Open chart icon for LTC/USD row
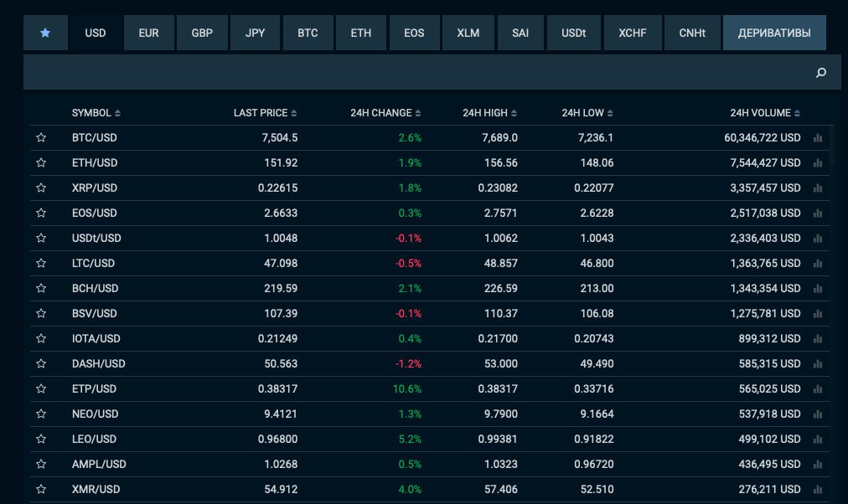This screenshot has width=848, height=504. pyautogui.click(x=819, y=264)
